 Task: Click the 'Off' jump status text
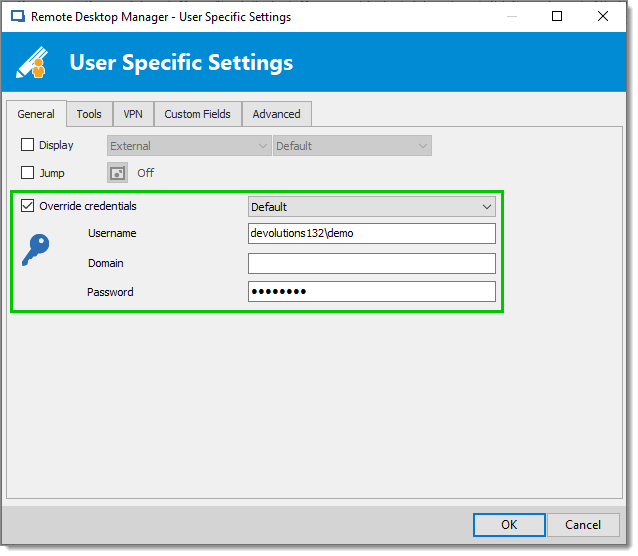tap(146, 173)
